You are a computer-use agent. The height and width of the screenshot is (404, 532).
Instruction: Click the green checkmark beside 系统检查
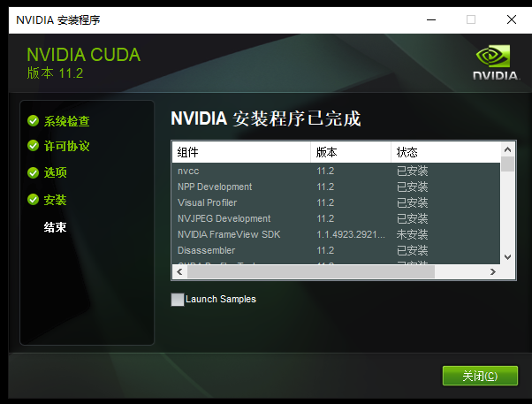tap(33, 121)
